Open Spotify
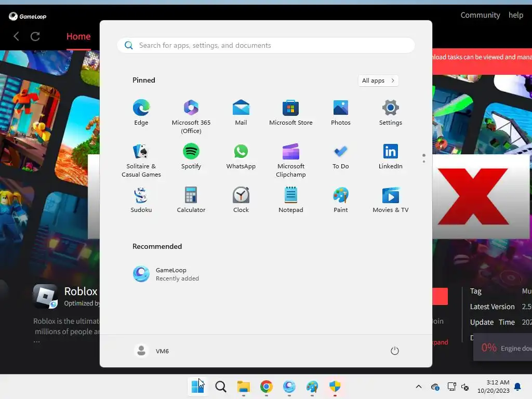 click(191, 156)
